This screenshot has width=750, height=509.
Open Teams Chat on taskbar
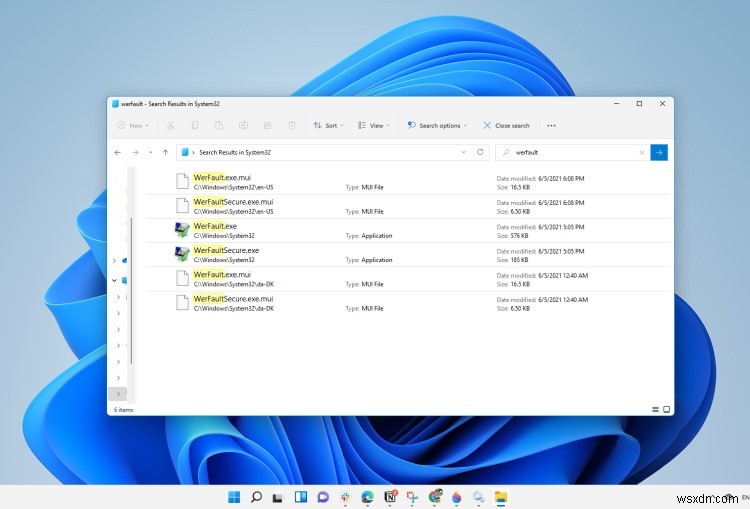point(323,498)
